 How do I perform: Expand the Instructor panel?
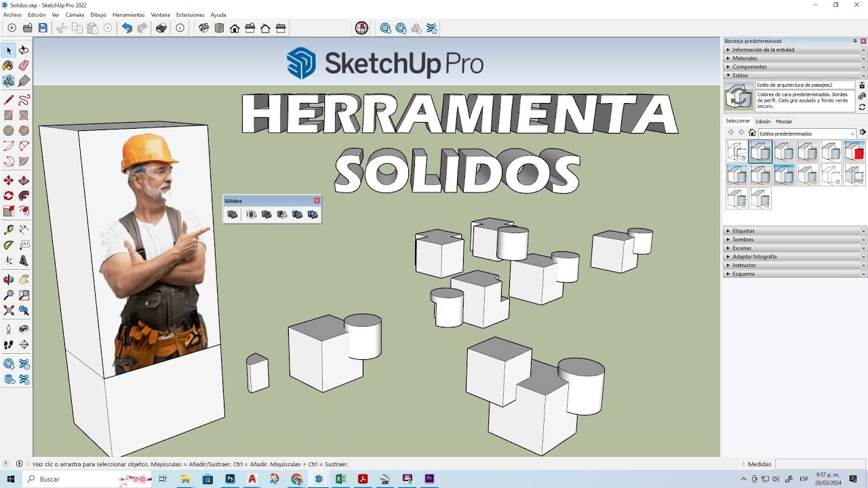tap(794, 265)
